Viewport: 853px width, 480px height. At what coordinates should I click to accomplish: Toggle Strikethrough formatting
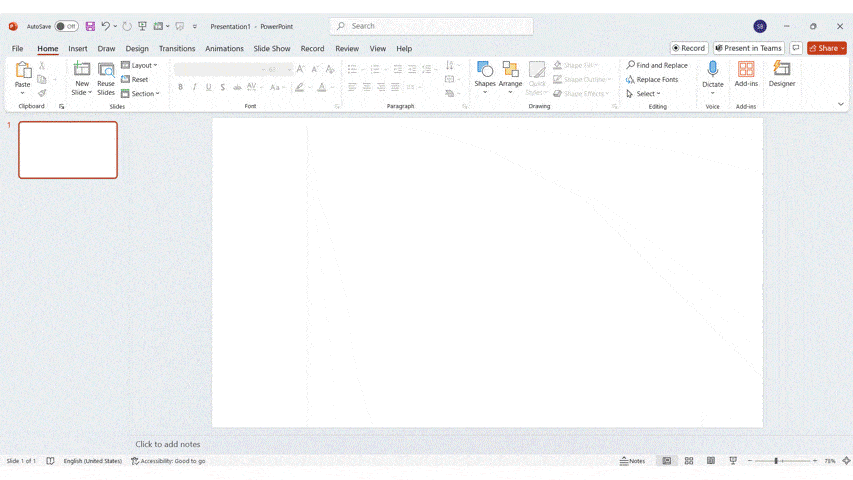pos(237,87)
